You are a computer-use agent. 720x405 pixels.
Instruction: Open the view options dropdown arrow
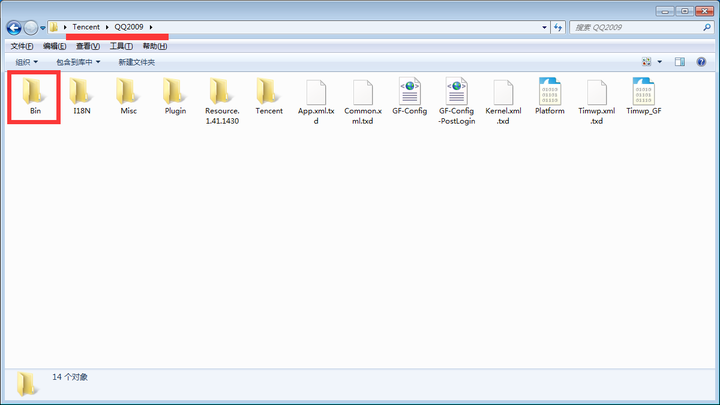tap(659, 62)
